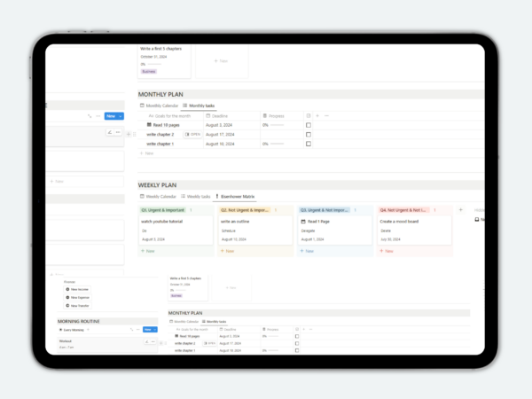This screenshot has width=532, height=399.
Task: Click the plus icon to add a column in larger Monthly Plan
Action: (317, 116)
